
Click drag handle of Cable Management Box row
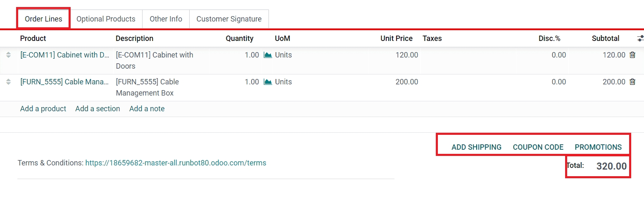tap(8, 82)
